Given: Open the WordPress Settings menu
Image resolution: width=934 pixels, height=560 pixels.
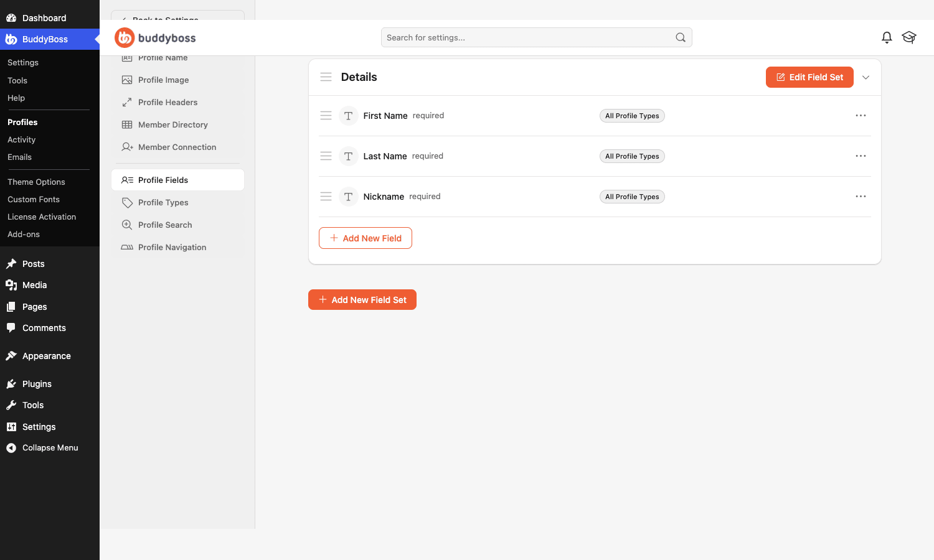Looking at the screenshot, I should click(x=50, y=427).
